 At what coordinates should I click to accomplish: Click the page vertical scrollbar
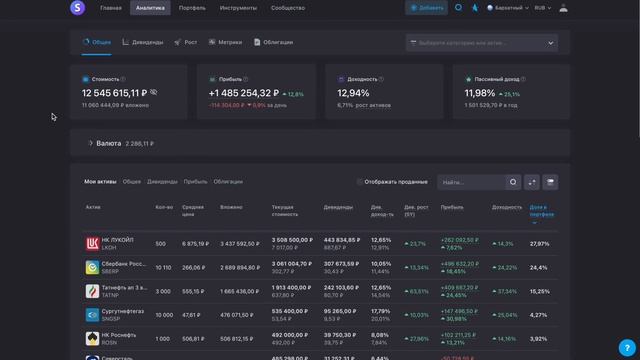pyautogui.click(x=638, y=69)
